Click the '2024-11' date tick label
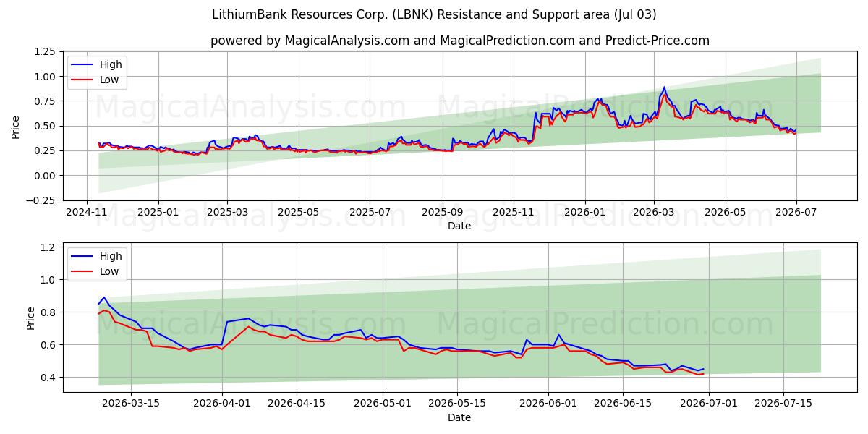The height and width of the screenshot is (434, 868). point(88,213)
